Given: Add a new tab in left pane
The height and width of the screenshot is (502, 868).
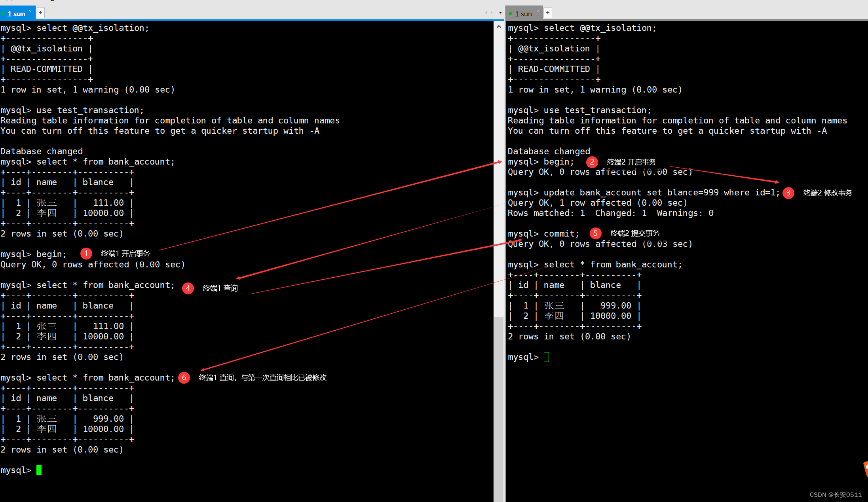Looking at the screenshot, I should coord(40,13).
